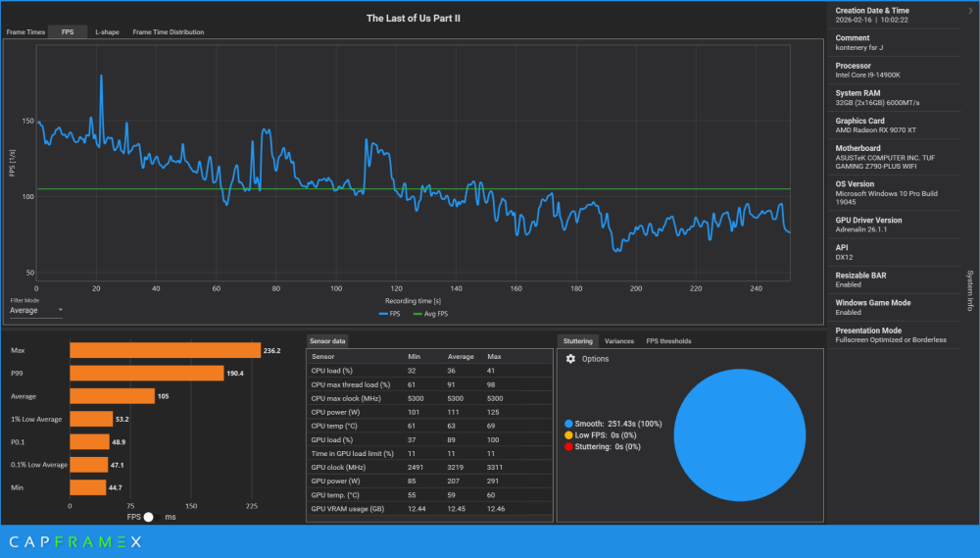980x558 pixels.
Task: Collapse the system info panel with the chevron
Action: pyautogui.click(x=969, y=12)
